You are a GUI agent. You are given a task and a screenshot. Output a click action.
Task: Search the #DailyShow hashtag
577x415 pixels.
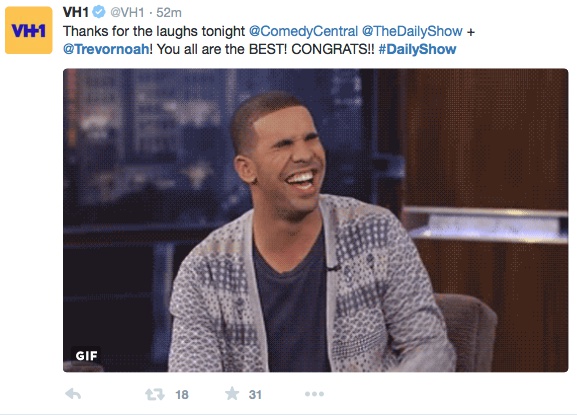coord(417,49)
